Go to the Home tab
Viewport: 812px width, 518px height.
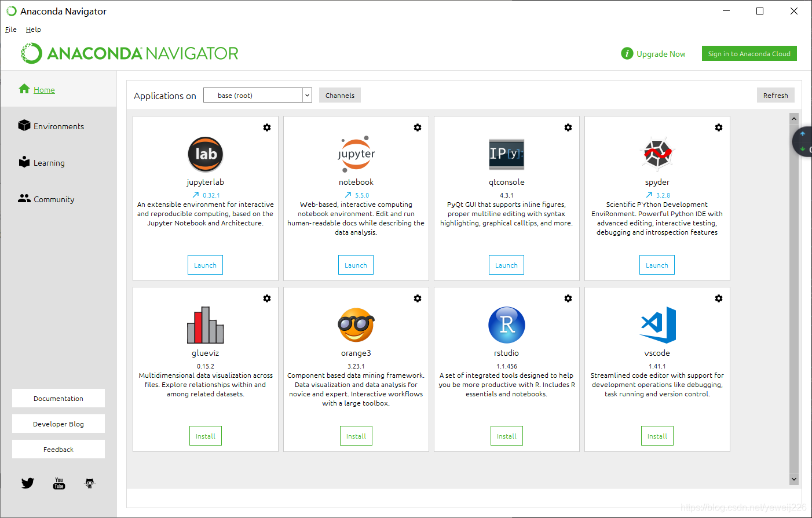click(x=58, y=89)
